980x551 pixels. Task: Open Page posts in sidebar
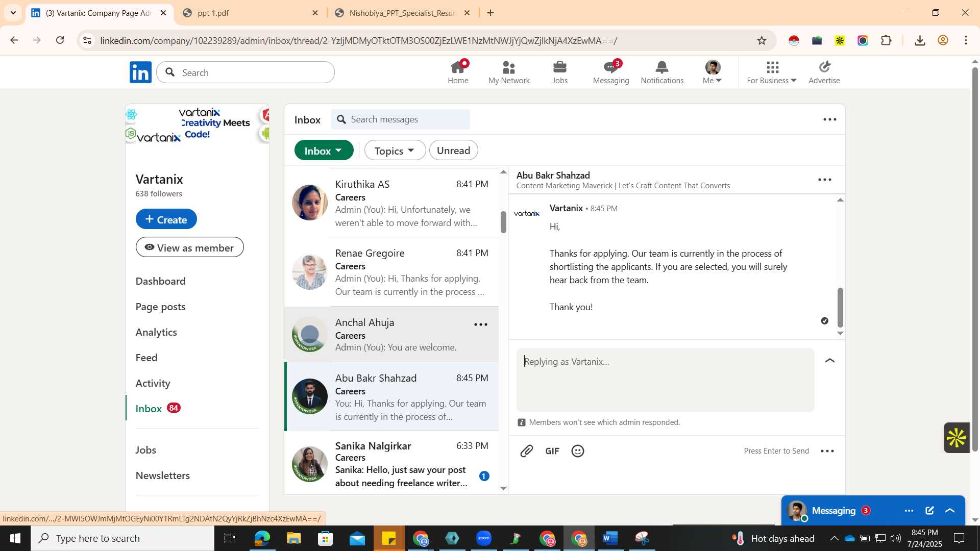160,307
